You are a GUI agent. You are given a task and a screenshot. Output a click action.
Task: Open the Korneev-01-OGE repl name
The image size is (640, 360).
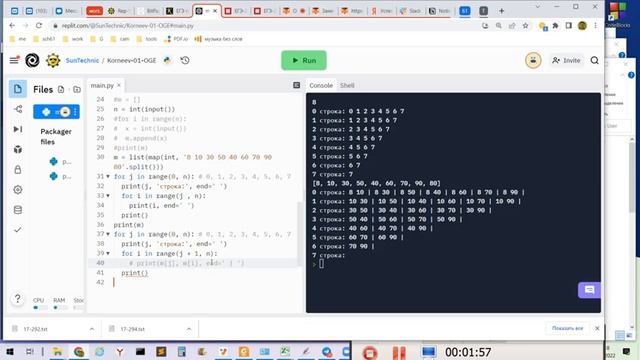click(131, 60)
